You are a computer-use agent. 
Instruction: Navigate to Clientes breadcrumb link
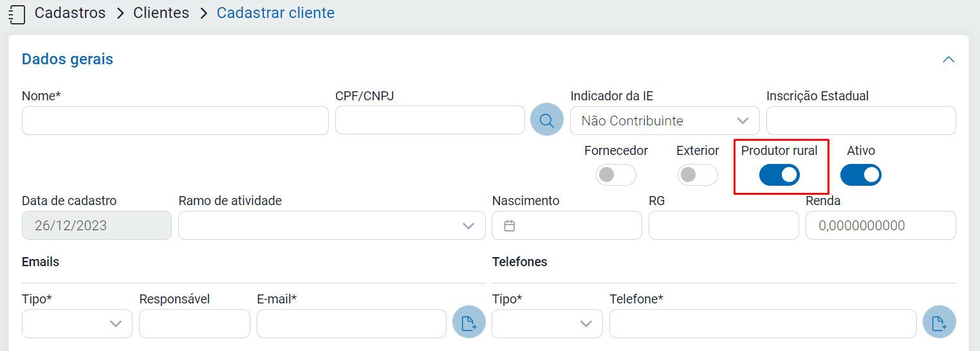click(x=161, y=13)
